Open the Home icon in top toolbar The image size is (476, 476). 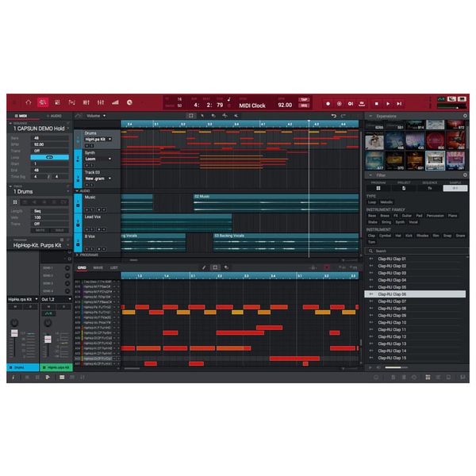(x=29, y=102)
